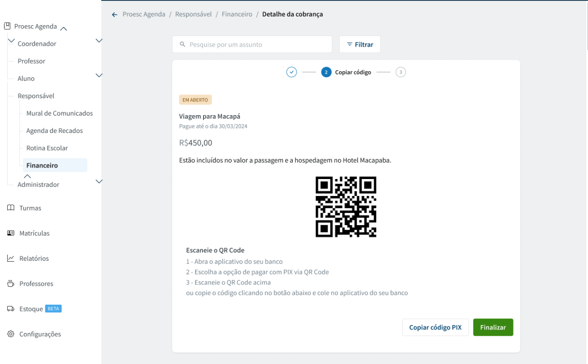This screenshot has width=588, height=364.
Task: Open Agenda de Recados
Action: click(55, 131)
